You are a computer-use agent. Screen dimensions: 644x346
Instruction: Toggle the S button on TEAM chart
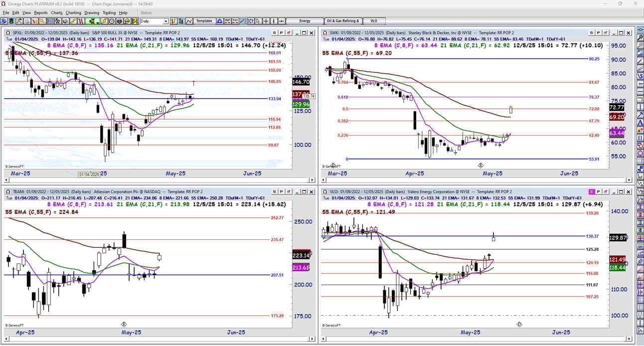coord(274,191)
